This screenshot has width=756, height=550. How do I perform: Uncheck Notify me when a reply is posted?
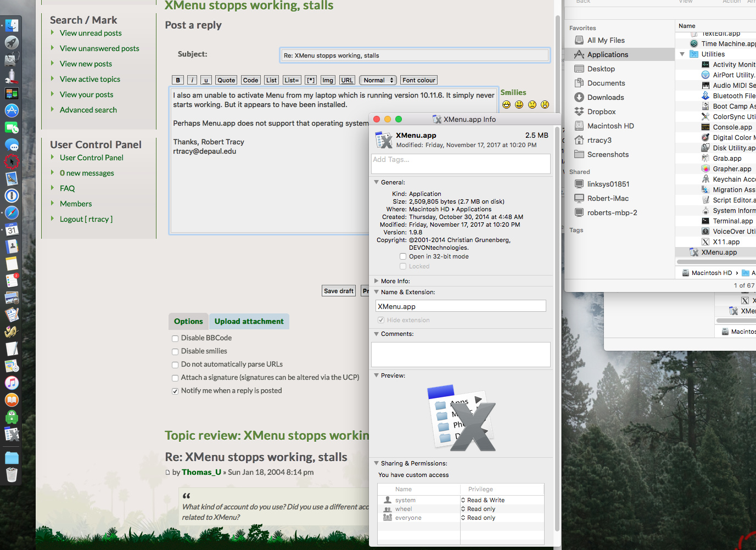[175, 390]
